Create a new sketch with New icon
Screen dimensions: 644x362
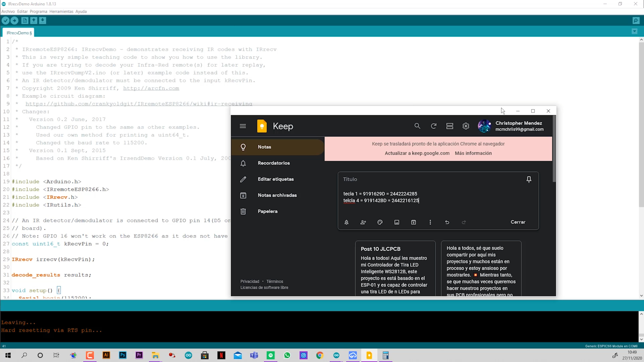[25, 20]
